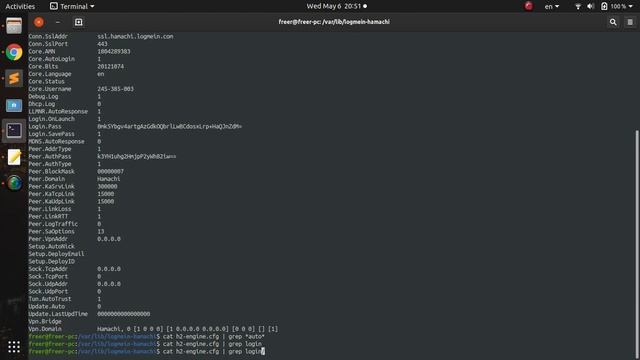Click the Peer.Domain Hamachi value
Screen dimensions: 640x360
tap(109, 179)
